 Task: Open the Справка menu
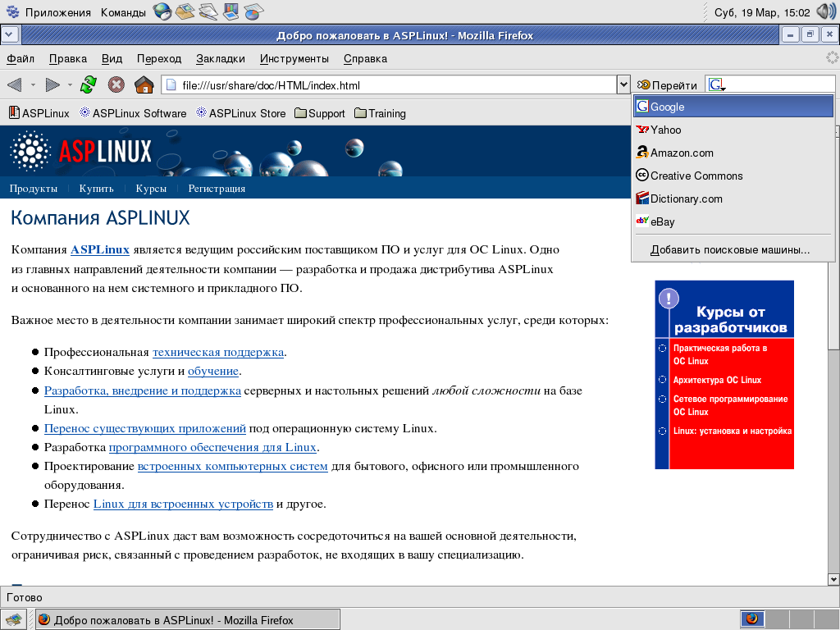(365, 58)
